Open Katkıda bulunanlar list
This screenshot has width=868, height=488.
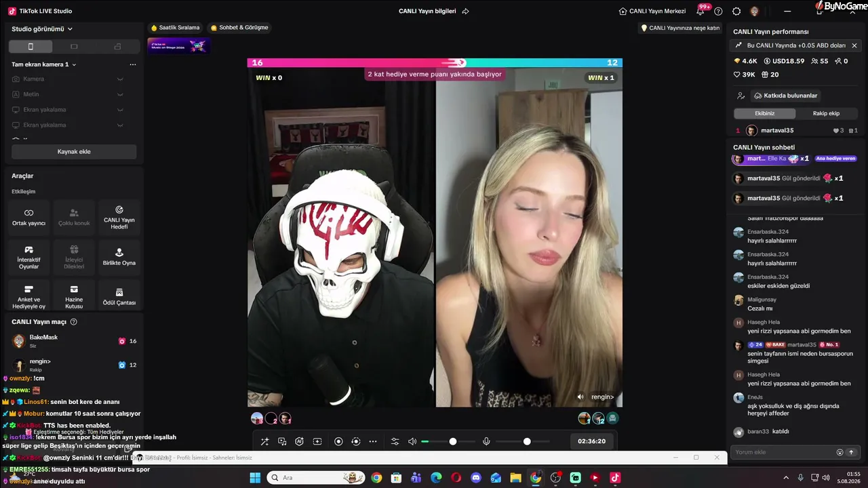coord(785,96)
